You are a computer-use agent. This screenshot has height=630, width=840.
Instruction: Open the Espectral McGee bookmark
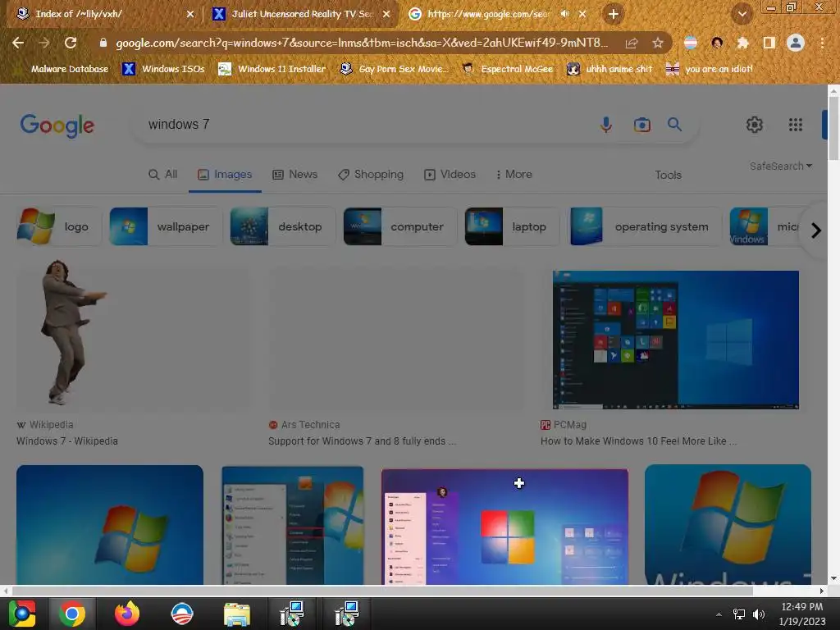tap(507, 69)
